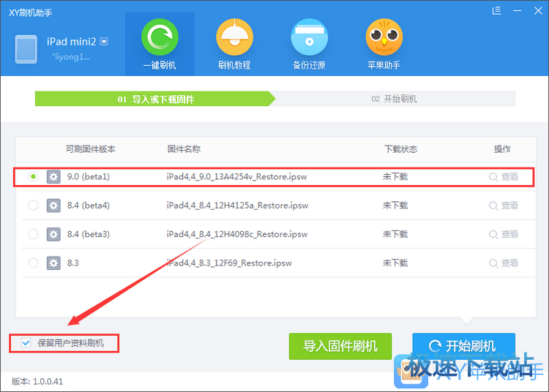This screenshot has height=392, width=549.
Task: Click the gear icon for 8.4 (beta4)
Action: point(53,206)
